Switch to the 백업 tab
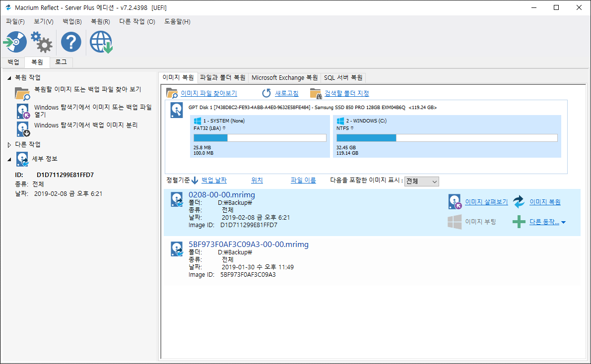This screenshot has width=591, height=364. pyautogui.click(x=13, y=62)
